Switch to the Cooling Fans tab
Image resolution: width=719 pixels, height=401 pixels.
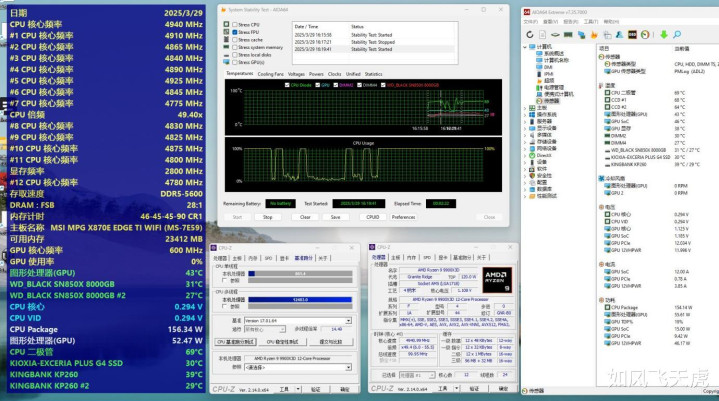pos(271,74)
